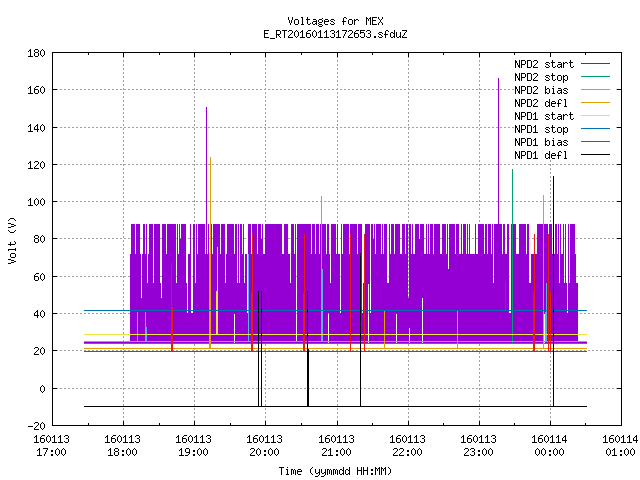Click the tall black spike near 00:00
The height and width of the screenshot is (480, 640).
553,291
